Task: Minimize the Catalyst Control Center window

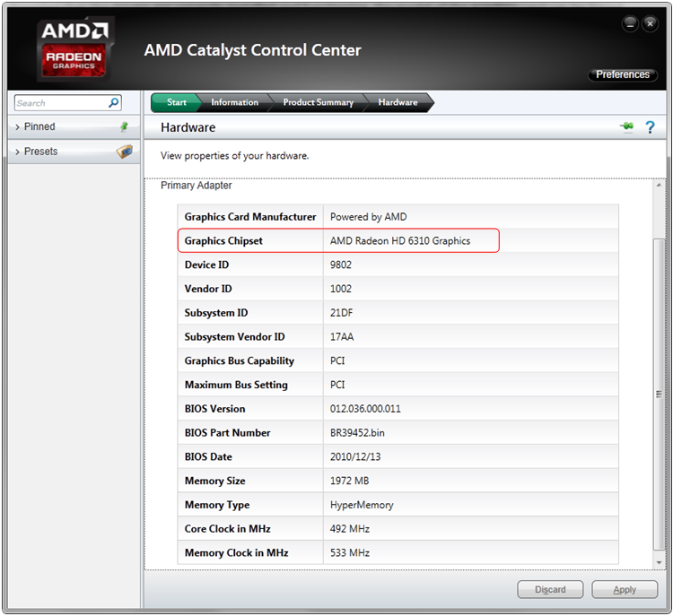Action: 630,24
